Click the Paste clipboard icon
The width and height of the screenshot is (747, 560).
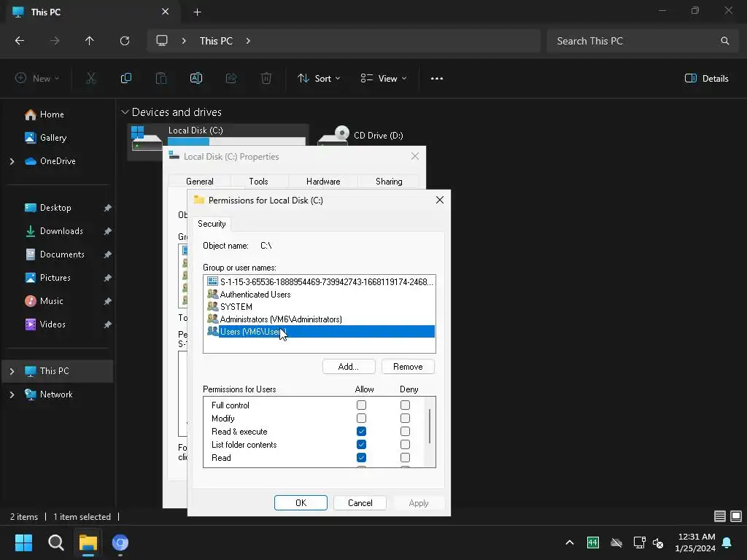161,78
